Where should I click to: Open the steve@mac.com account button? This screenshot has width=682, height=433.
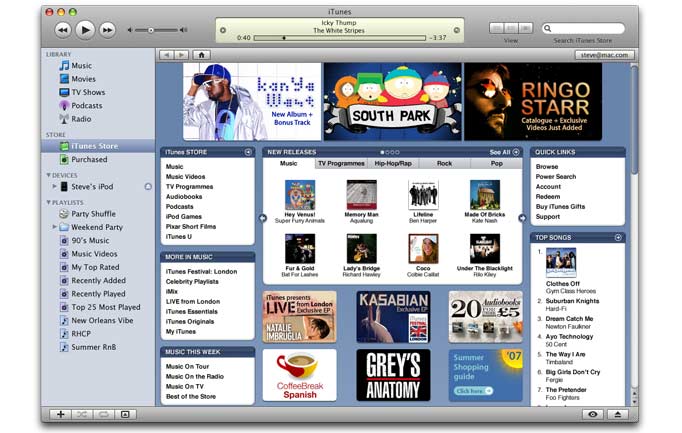tap(605, 55)
